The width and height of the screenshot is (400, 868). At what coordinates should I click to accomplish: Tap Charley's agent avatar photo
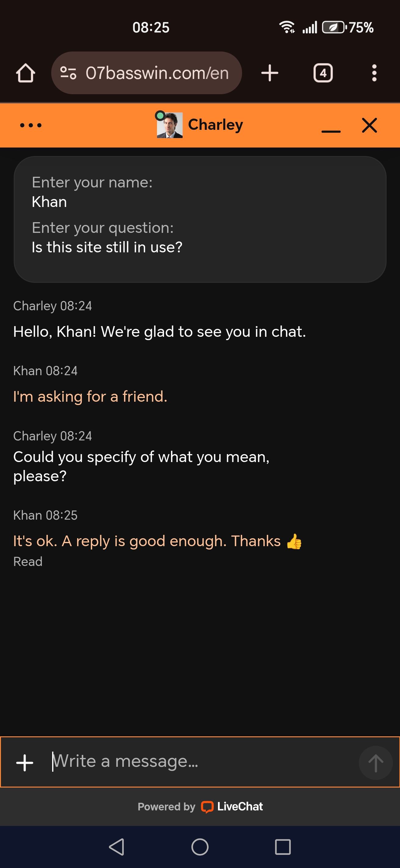(170, 125)
